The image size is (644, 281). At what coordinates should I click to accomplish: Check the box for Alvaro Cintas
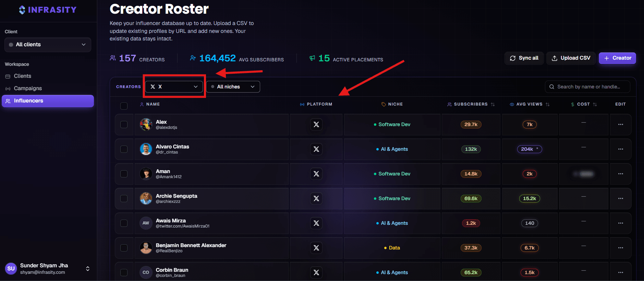pyautogui.click(x=124, y=149)
